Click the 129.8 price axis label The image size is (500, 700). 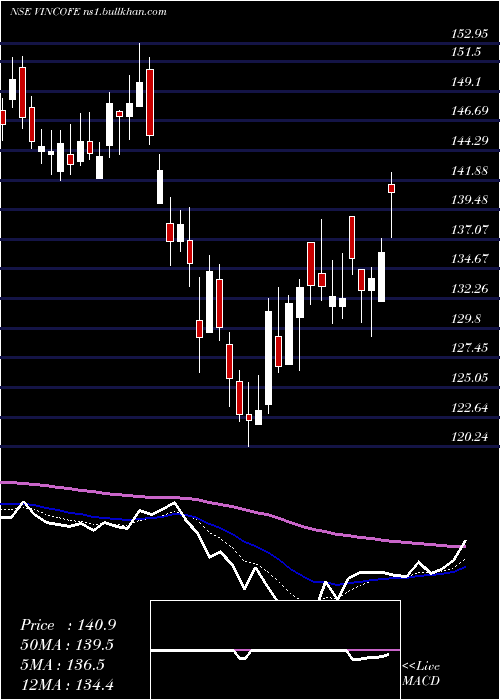(467, 319)
